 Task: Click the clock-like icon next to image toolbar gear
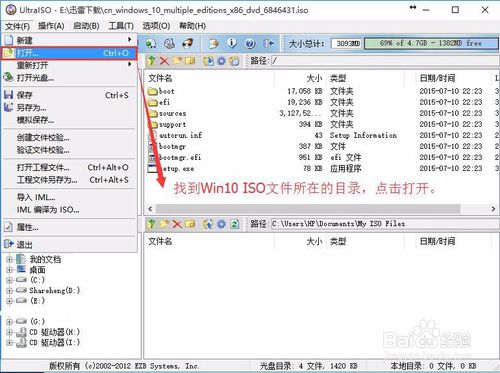pos(234,61)
